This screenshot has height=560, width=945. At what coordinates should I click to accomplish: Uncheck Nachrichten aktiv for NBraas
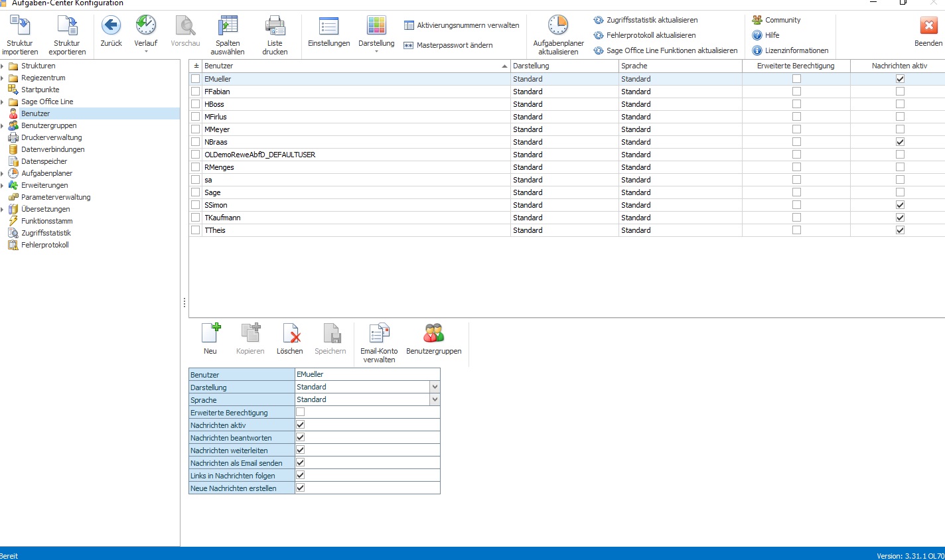coord(900,142)
